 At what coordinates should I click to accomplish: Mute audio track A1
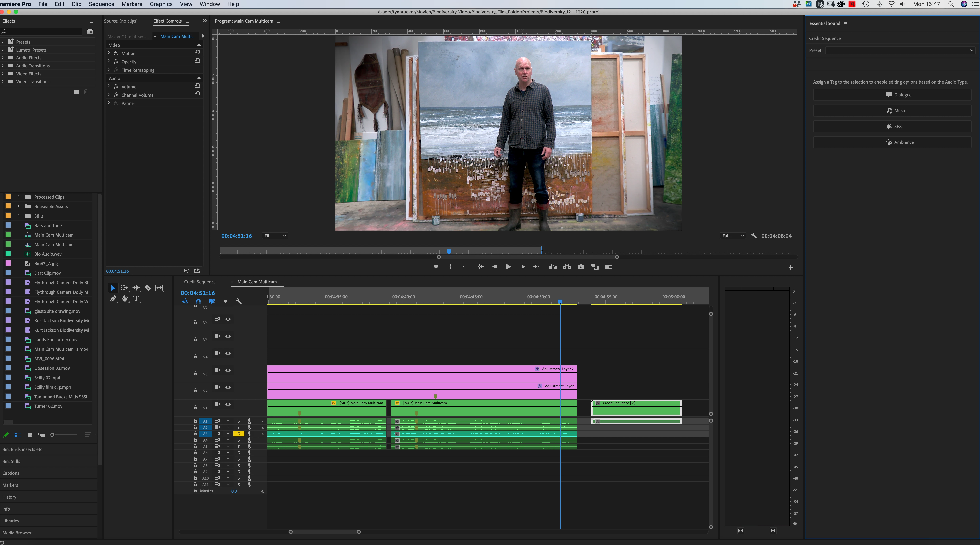228,421
